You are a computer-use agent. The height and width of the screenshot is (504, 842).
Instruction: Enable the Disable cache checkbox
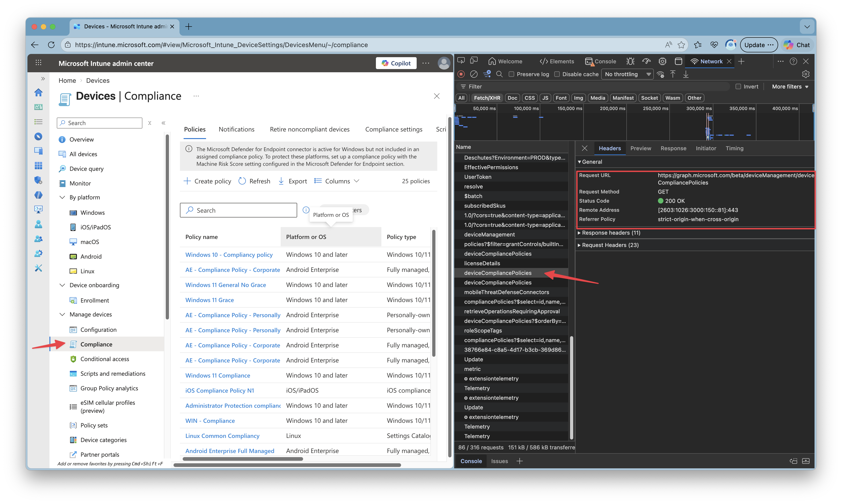pos(557,74)
